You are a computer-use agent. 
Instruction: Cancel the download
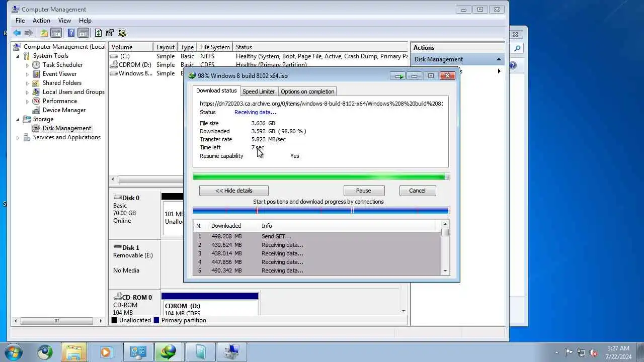[x=417, y=191]
